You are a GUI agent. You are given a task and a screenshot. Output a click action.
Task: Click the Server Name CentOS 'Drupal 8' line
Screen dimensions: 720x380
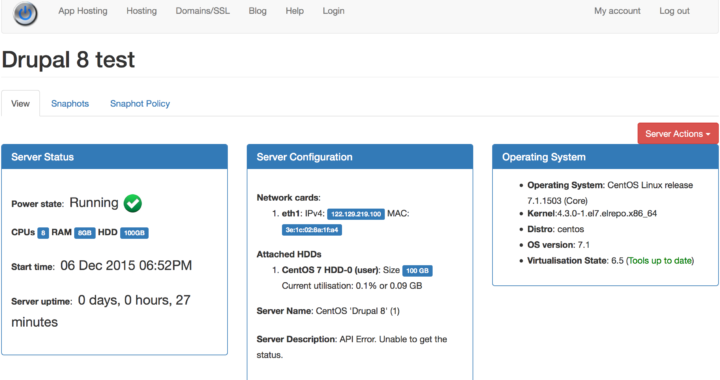pos(328,311)
